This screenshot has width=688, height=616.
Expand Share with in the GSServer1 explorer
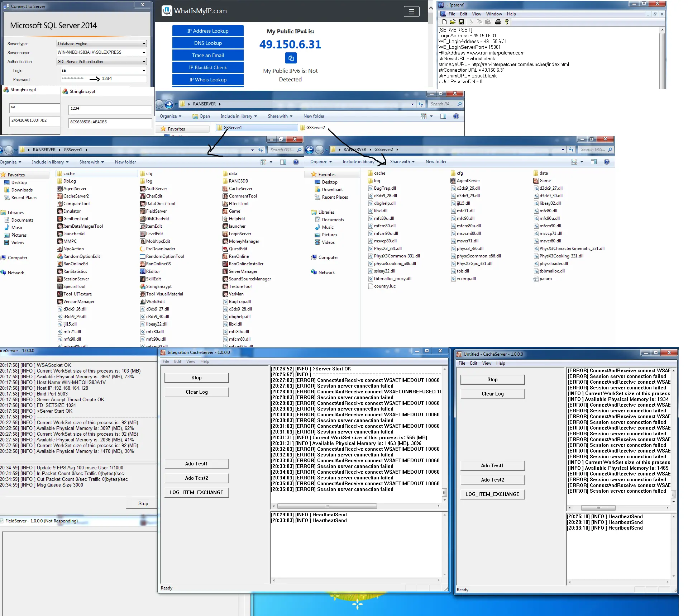coord(92,162)
